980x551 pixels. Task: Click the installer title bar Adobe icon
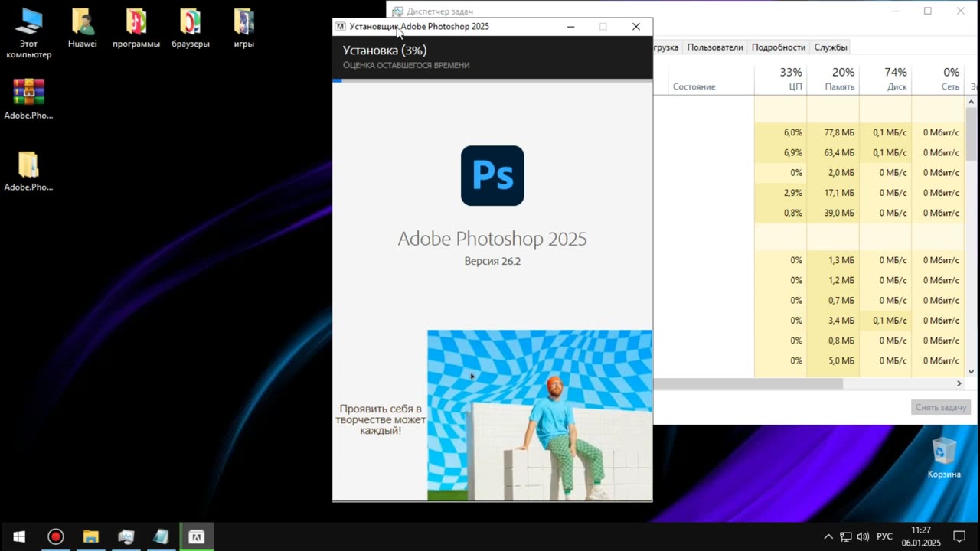[x=341, y=27]
